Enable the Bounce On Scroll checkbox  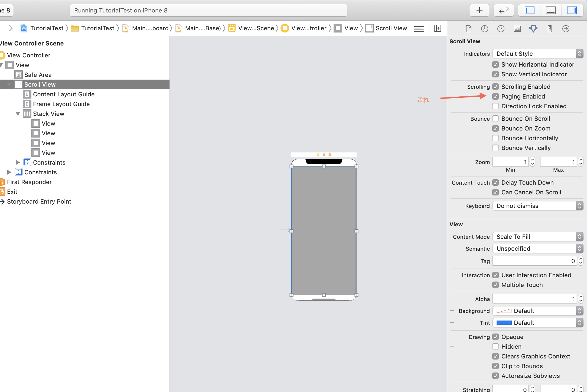click(495, 119)
